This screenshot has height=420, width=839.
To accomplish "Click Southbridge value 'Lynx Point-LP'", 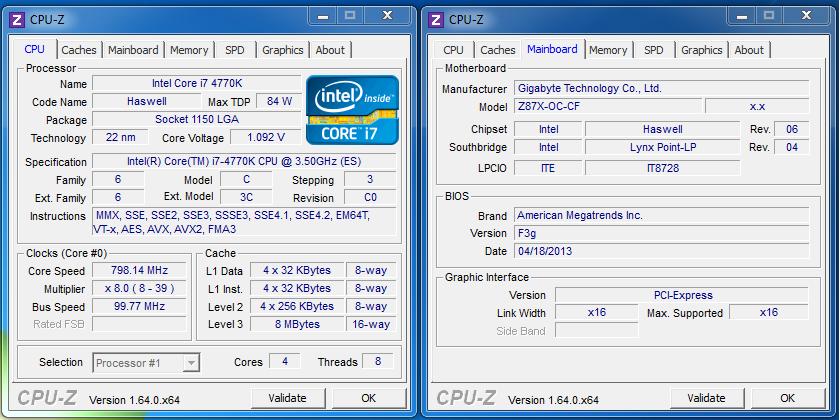I will [662, 147].
